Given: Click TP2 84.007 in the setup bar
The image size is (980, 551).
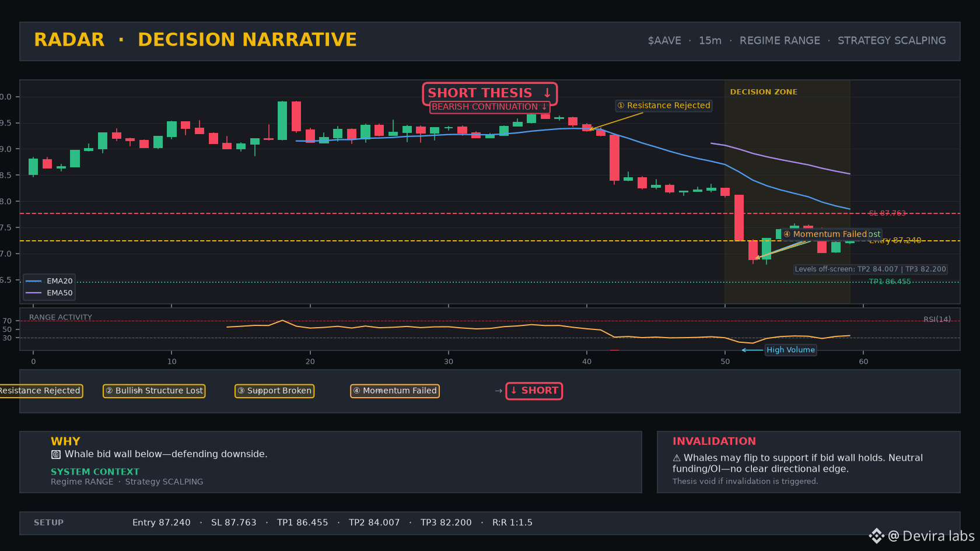Looking at the screenshot, I should click(x=374, y=523).
